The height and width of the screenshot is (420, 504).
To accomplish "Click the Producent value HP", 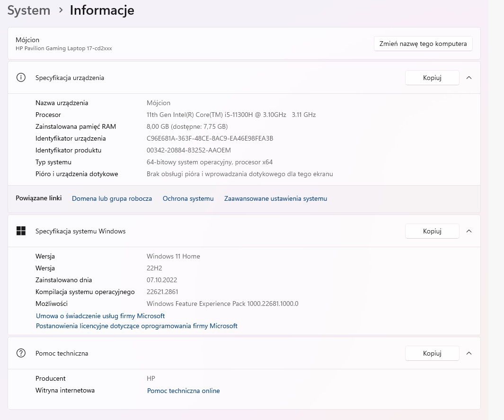I will pyautogui.click(x=151, y=378).
